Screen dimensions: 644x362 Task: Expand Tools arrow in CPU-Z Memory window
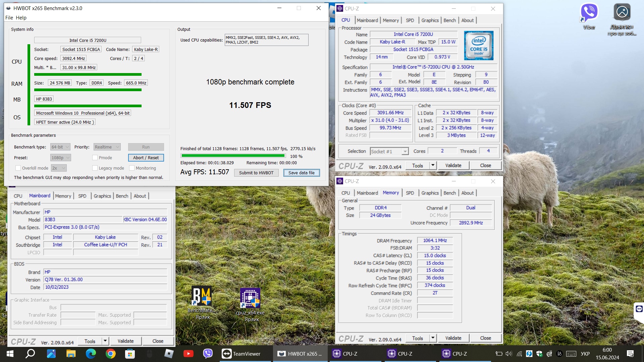click(x=433, y=338)
